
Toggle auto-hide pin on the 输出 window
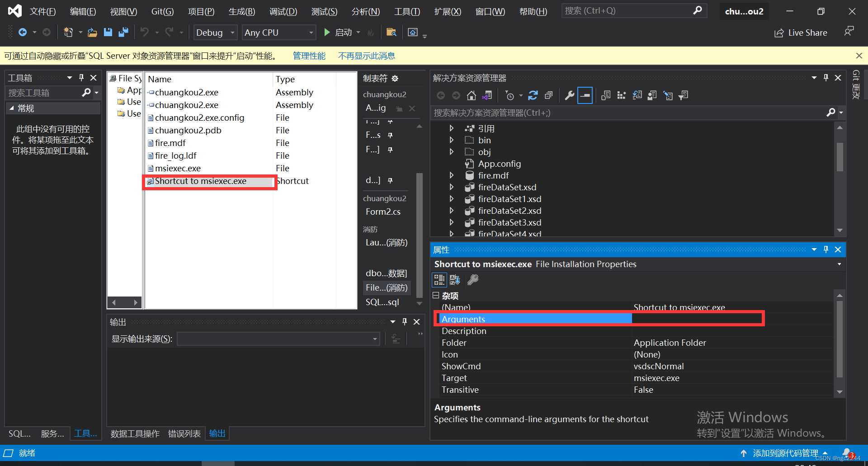(404, 321)
